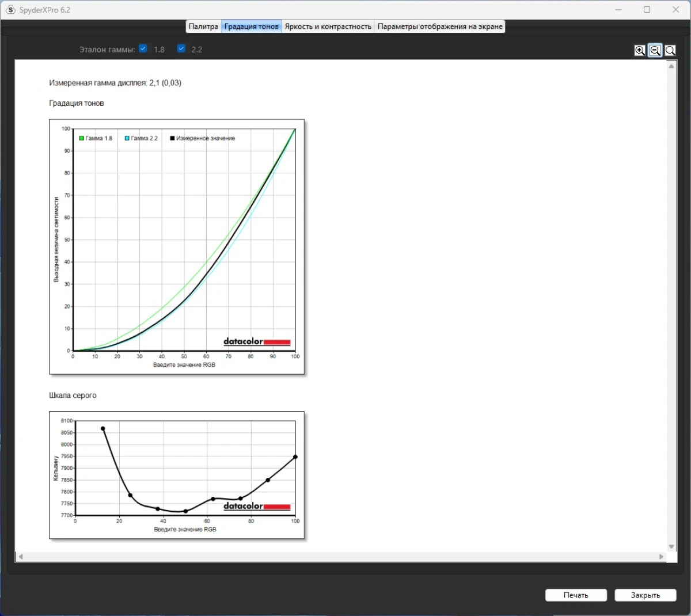Click the Градация тонов chart heading
The width and height of the screenshot is (691, 616).
(77, 104)
